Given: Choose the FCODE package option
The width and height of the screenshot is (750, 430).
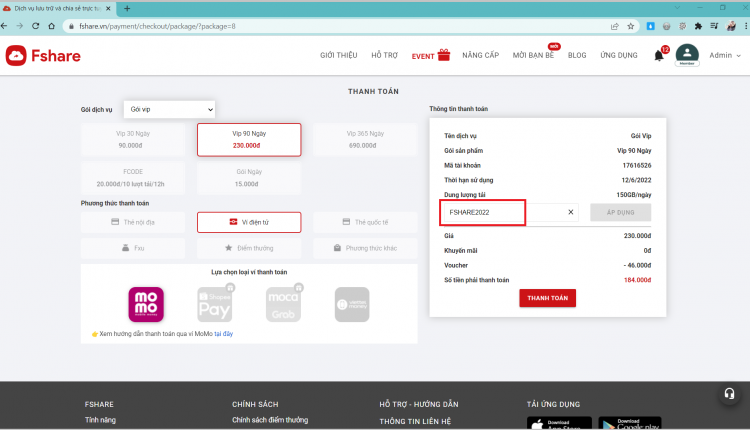Looking at the screenshot, I should pyautogui.click(x=132, y=177).
